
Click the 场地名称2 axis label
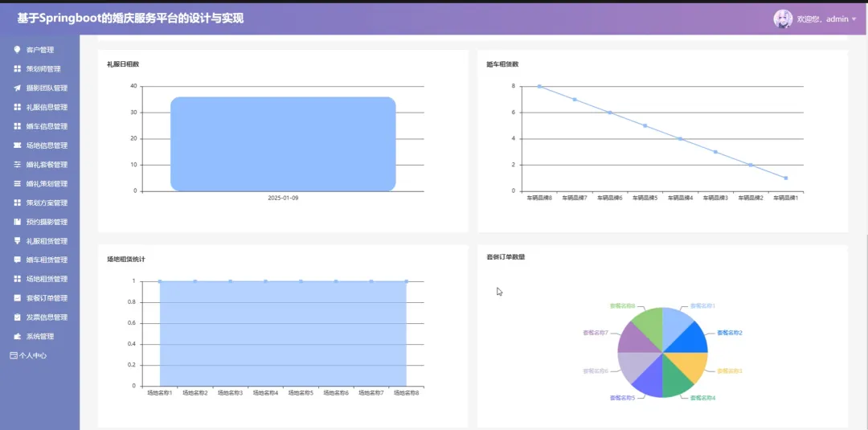point(194,393)
